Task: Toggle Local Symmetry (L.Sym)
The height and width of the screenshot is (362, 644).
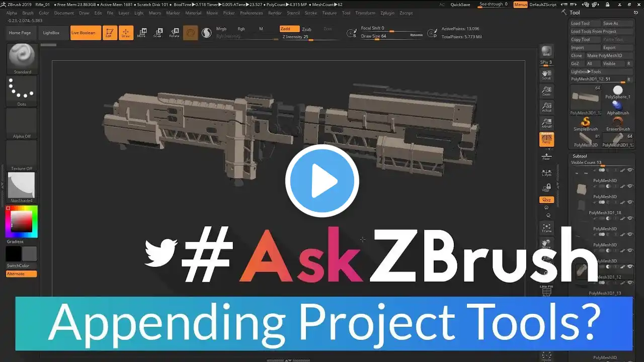Action: click(546, 172)
